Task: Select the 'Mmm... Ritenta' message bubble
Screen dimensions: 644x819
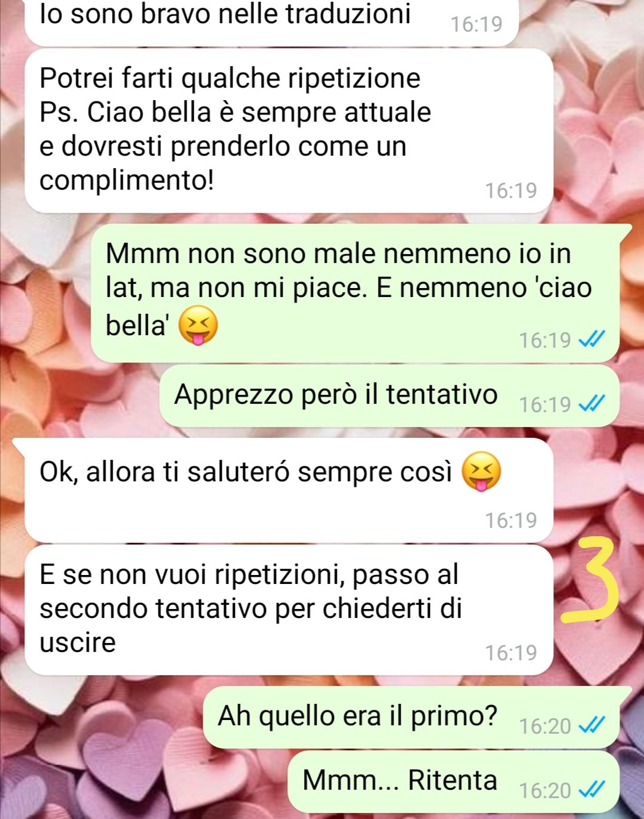Action: pos(453,781)
